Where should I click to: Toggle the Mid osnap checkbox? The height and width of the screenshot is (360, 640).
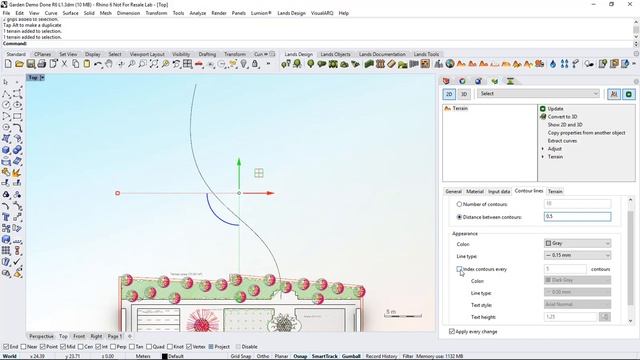coord(63,347)
